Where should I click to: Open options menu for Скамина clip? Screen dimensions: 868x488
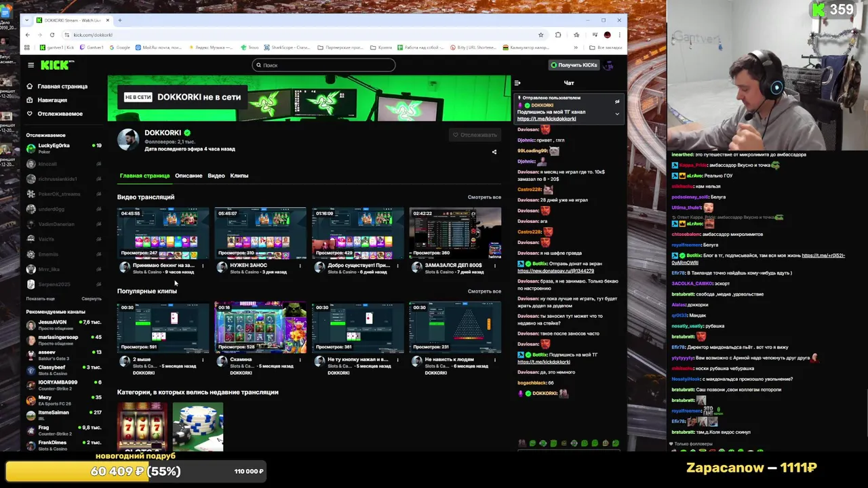click(x=300, y=360)
